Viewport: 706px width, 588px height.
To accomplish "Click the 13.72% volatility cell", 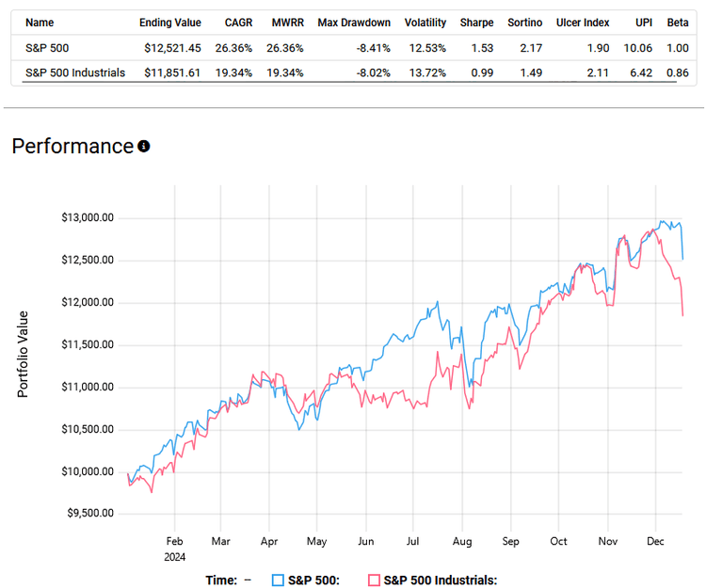I will (427, 72).
